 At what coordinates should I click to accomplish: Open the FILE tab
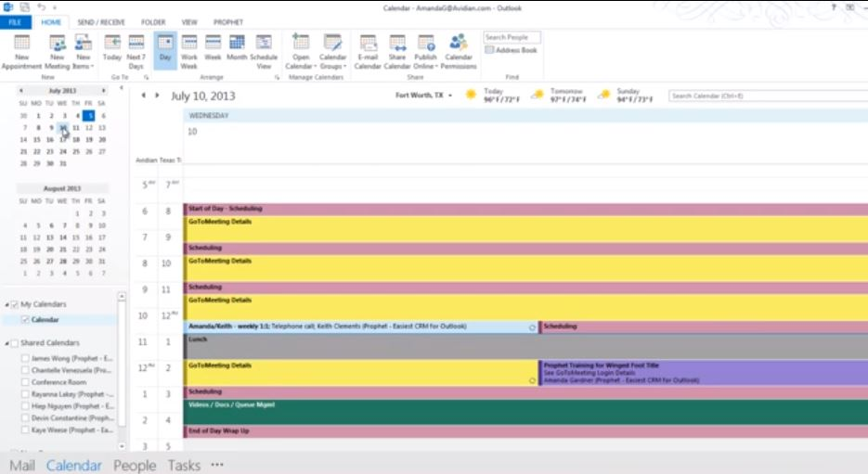pyautogui.click(x=15, y=22)
